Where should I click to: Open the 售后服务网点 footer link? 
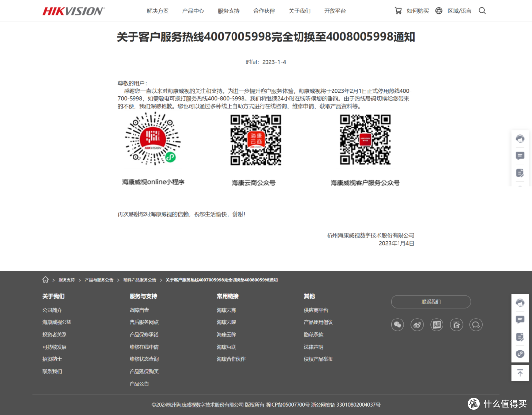pos(144,322)
